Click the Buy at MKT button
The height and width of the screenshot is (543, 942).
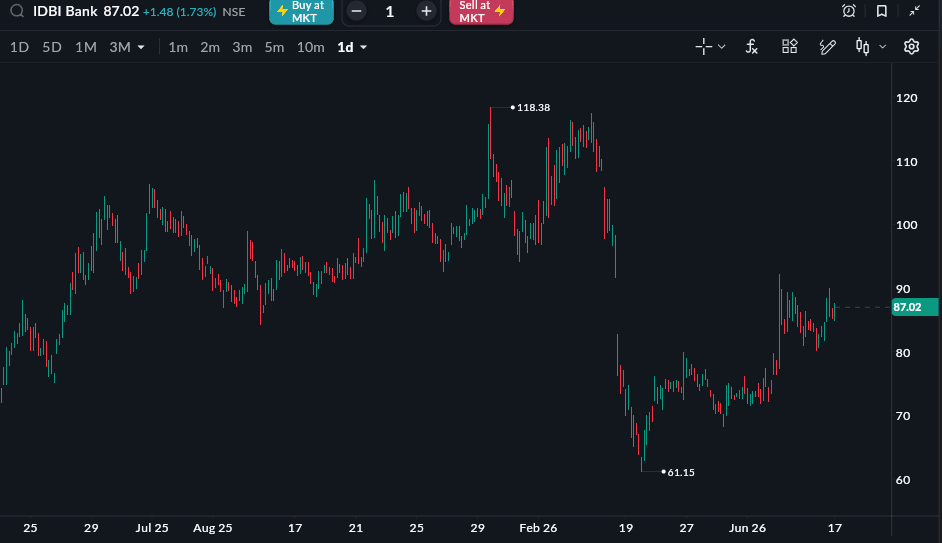click(301, 11)
